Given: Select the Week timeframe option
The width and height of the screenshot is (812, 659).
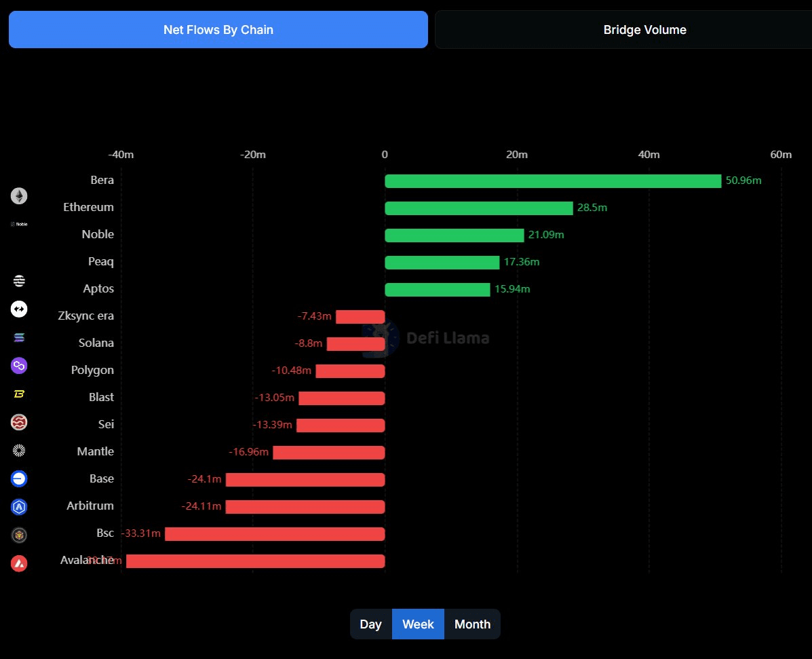Looking at the screenshot, I should [418, 624].
